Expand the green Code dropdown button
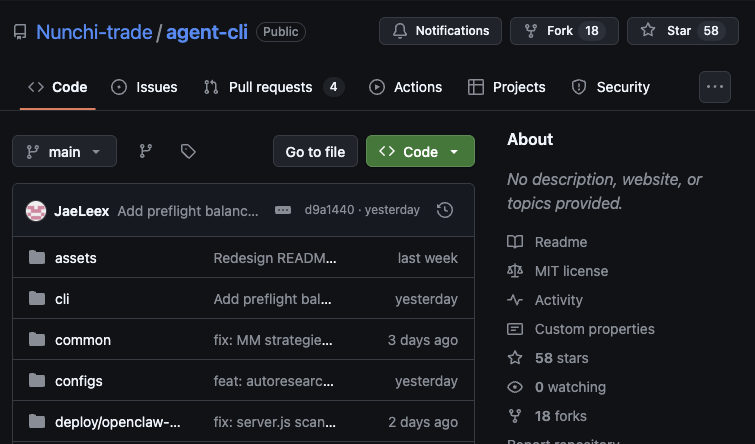The height and width of the screenshot is (444, 755). click(420, 152)
